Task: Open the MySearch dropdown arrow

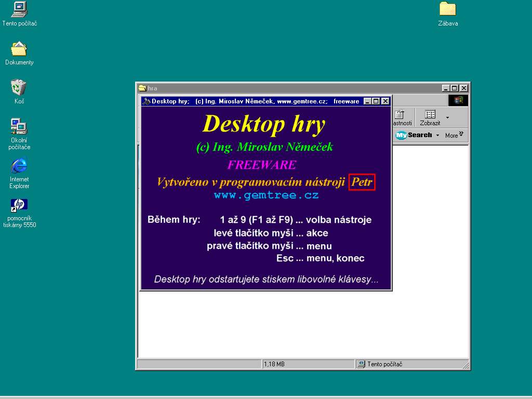Action: point(437,136)
